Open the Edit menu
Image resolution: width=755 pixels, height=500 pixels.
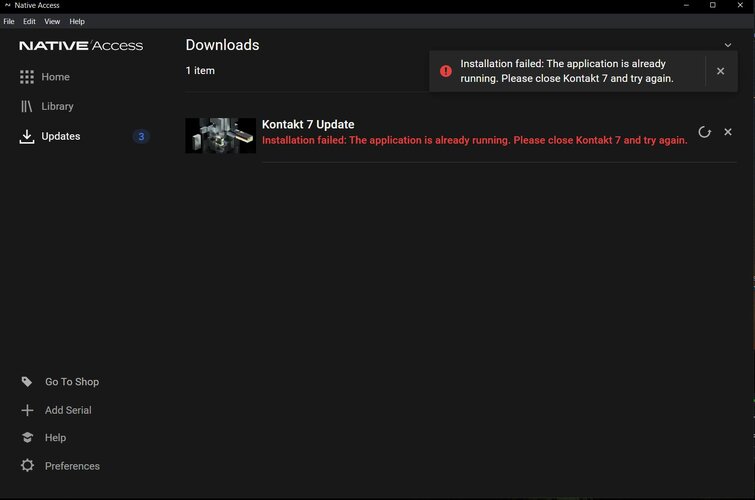[29, 21]
